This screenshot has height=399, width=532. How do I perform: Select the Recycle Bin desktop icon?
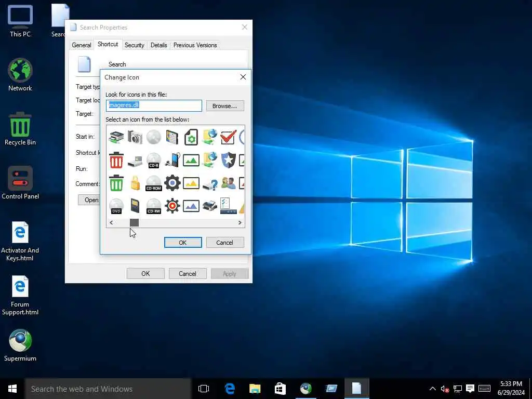pyautogui.click(x=20, y=129)
